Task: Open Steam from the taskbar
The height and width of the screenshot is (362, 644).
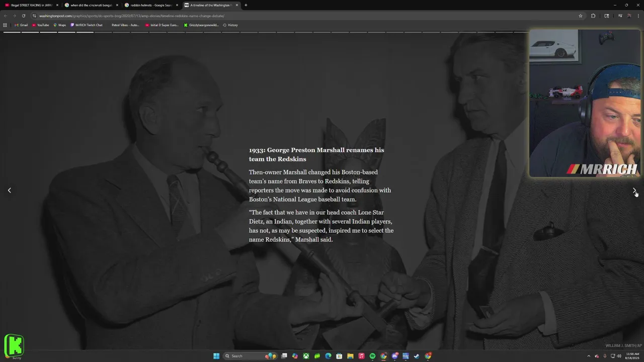Action: [x=417, y=356]
